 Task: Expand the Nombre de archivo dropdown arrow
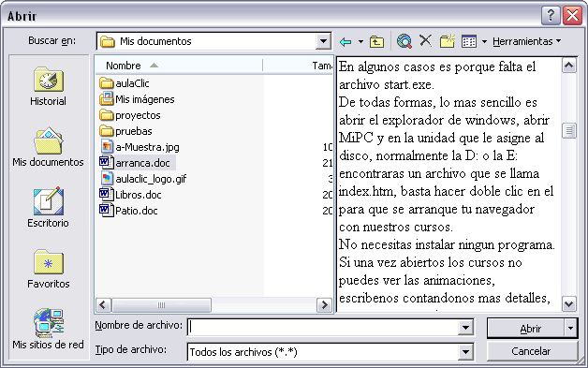coord(465,328)
